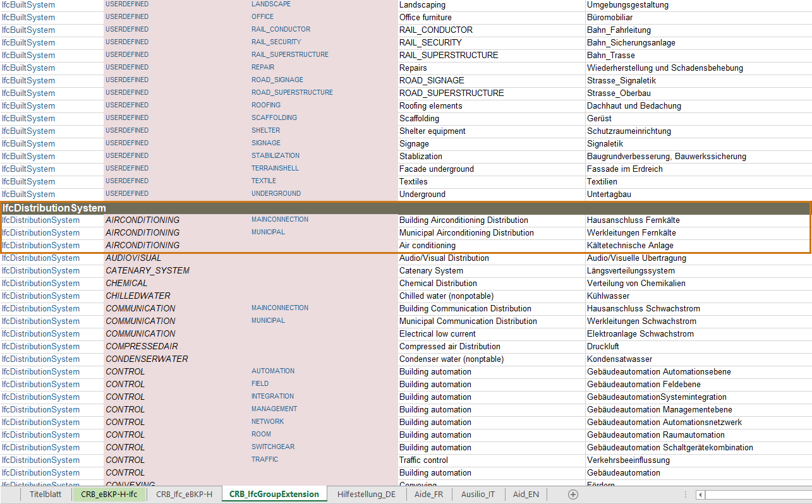Open the Titelblatt sheet tab
812x504 pixels.
(x=45, y=495)
